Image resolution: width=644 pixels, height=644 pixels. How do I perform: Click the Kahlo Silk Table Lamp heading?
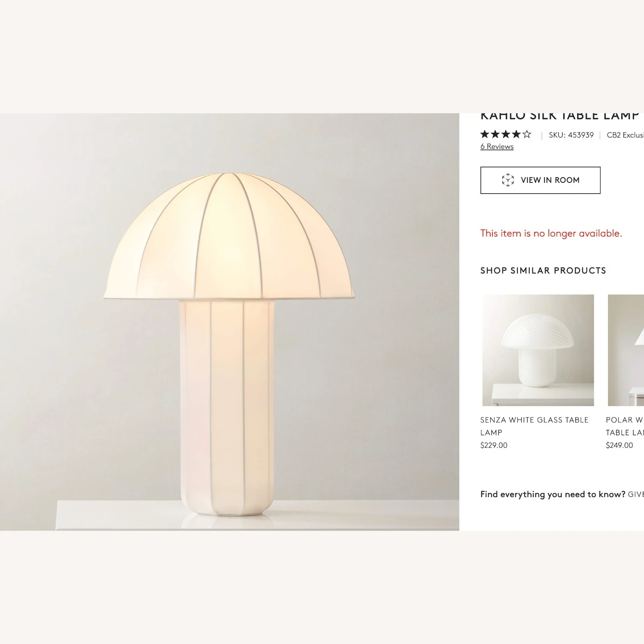pyautogui.click(x=560, y=116)
